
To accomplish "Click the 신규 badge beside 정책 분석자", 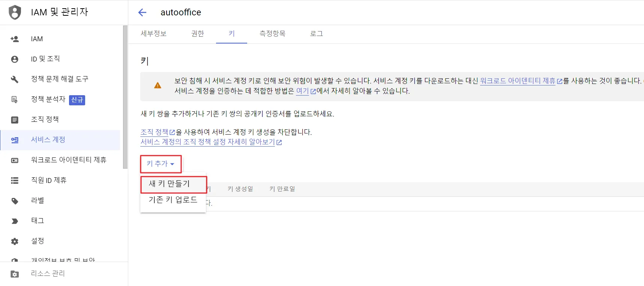I will [77, 100].
